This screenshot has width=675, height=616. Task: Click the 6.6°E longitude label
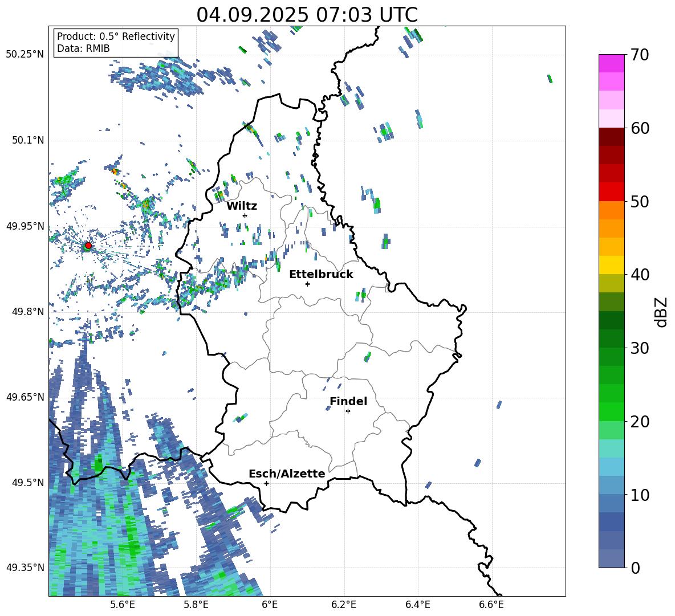491,605
